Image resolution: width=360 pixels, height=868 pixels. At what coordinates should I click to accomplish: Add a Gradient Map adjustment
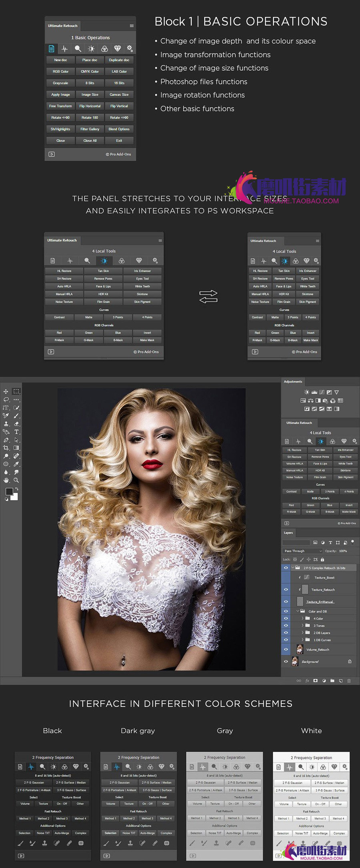coord(337,409)
